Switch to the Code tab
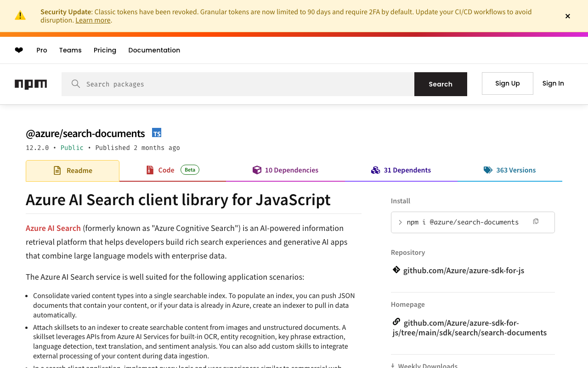This screenshot has width=588, height=368. coord(173,170)
